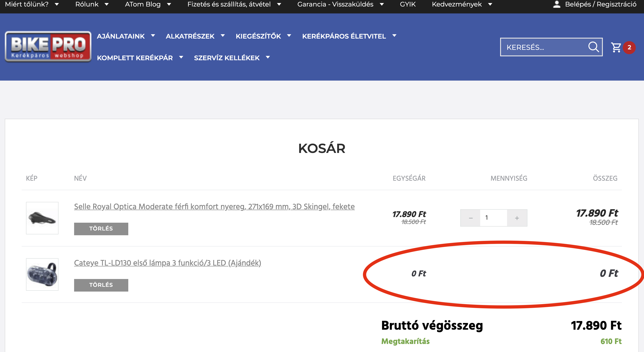Go to the GYIK page

point(408,4)
